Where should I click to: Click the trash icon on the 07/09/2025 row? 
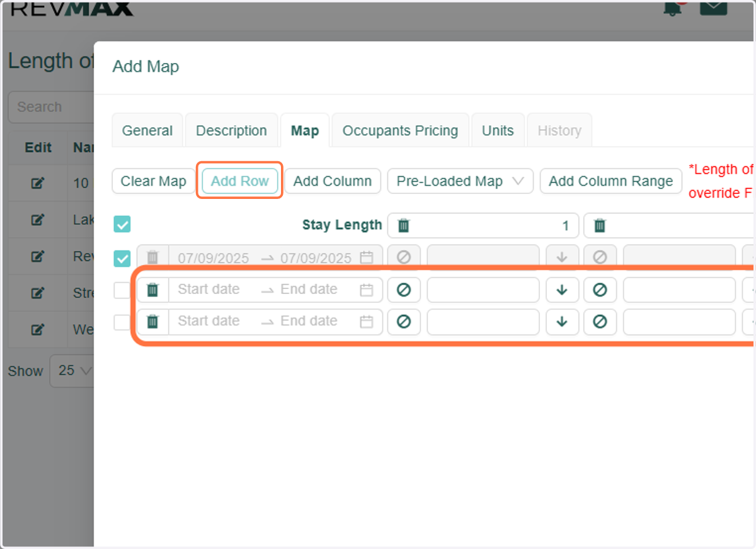click(x=152, y=258)
